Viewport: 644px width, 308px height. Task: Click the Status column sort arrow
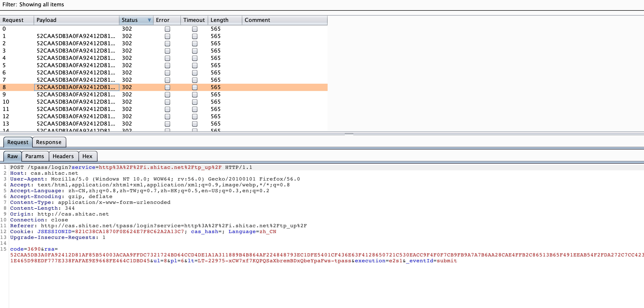[149, 20]
